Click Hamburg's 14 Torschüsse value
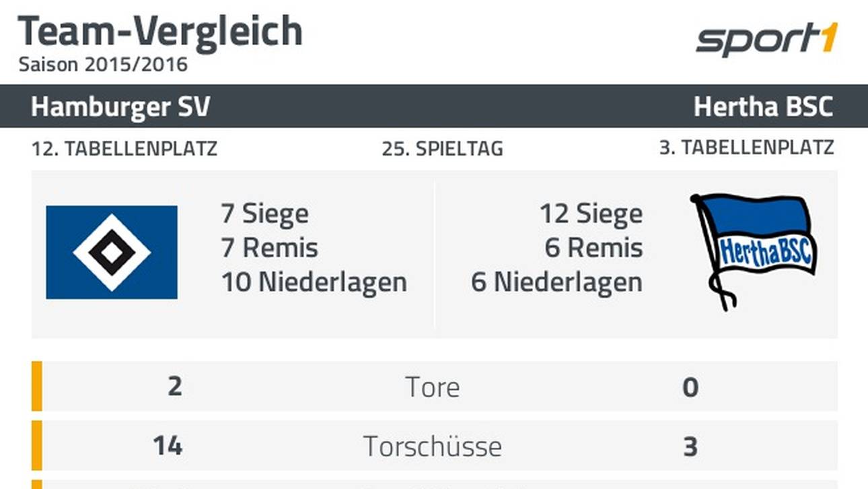 click(167, 447)
